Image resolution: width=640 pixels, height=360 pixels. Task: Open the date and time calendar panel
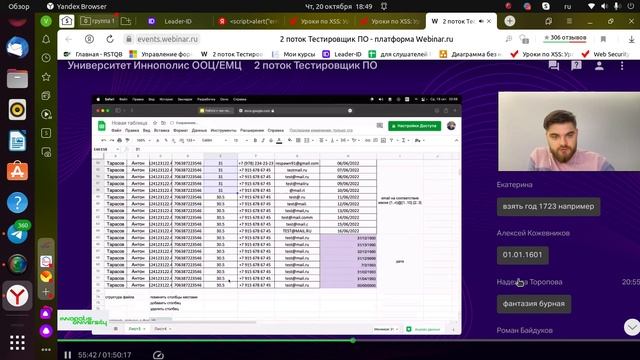tap(339, 6)
